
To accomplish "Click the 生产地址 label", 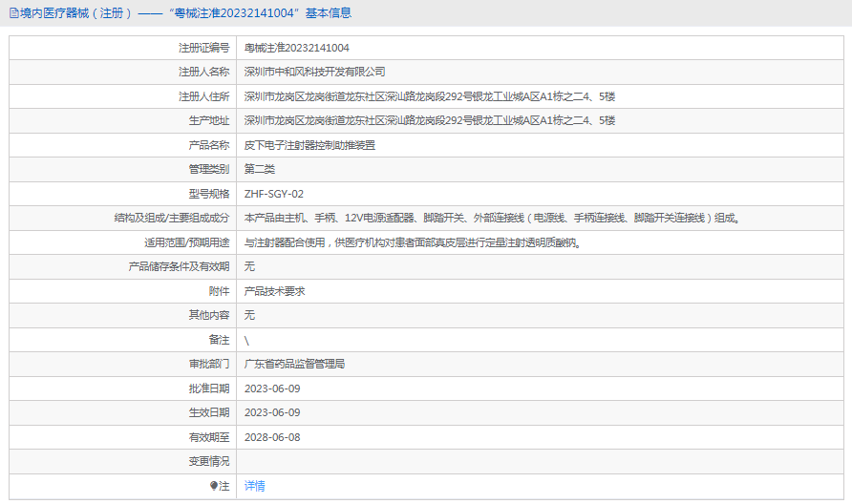I will (208, 120).
